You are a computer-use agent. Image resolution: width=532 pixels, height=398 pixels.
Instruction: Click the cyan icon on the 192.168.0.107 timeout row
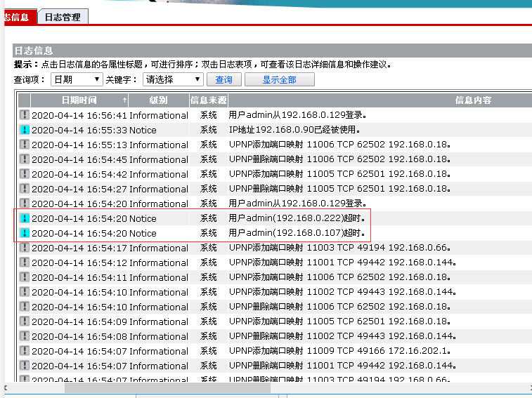[24, 233]
